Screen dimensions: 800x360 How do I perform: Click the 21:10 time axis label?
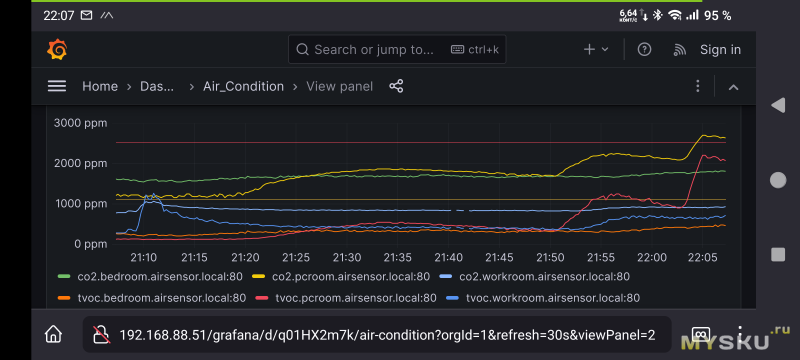(x=144, y=258)
